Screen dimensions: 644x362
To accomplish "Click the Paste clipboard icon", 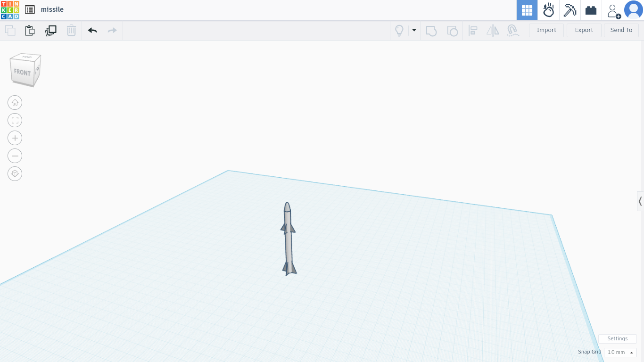I will click(30, 31).
